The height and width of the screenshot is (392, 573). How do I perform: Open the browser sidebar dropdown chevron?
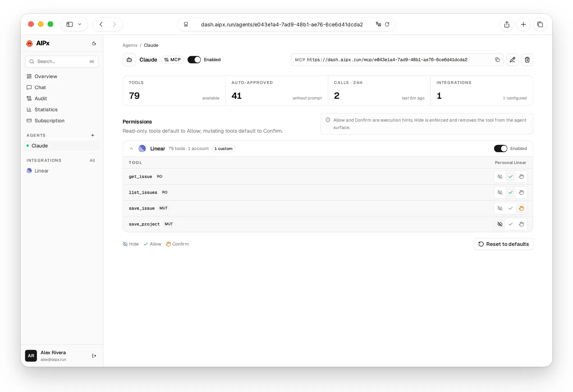80,24
